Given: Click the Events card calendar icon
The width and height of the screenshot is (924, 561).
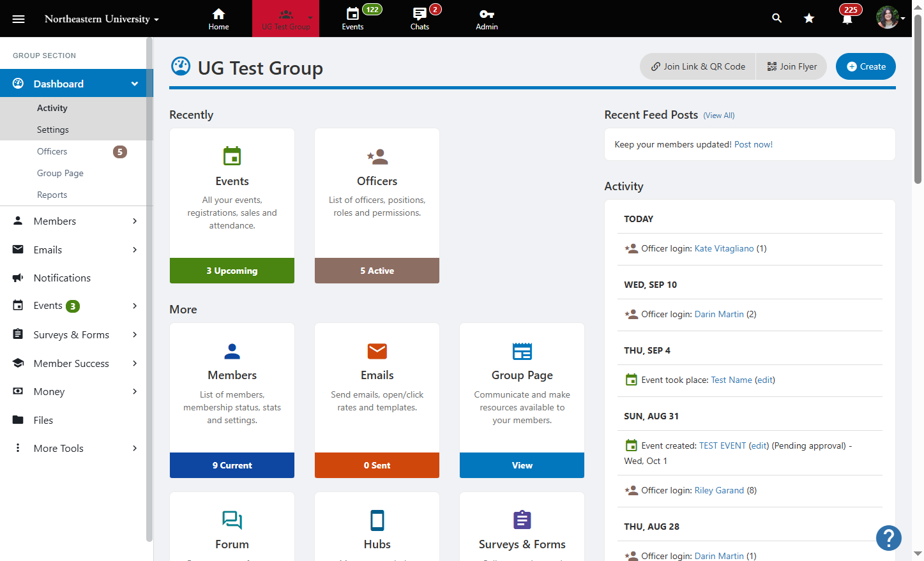Looking at the screenshot, I should coord(232,156).
